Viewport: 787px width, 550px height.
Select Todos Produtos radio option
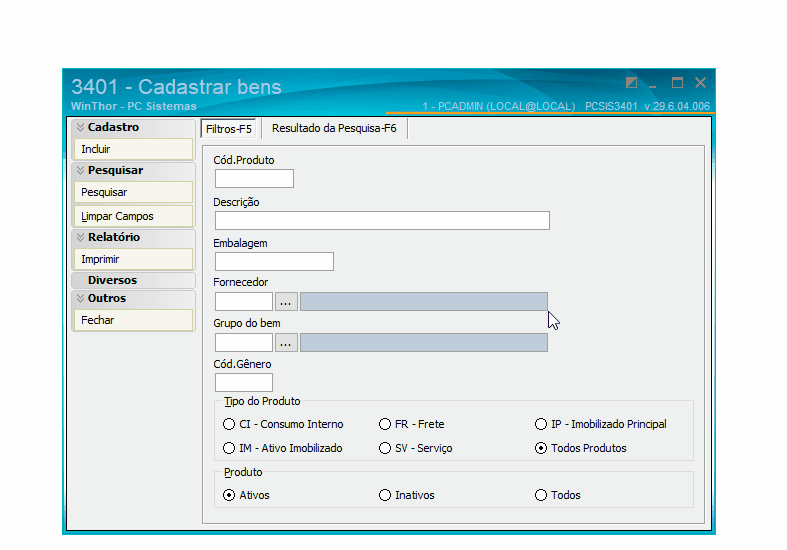581,448
